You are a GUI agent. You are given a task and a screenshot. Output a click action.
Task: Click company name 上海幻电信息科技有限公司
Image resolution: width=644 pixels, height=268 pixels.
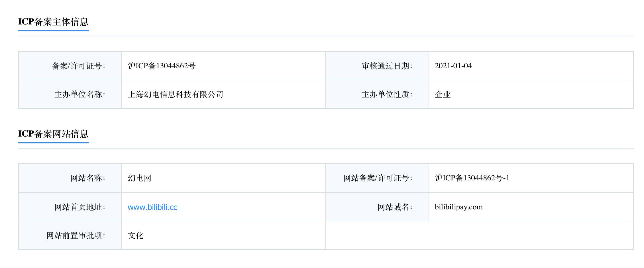[175, 94]
